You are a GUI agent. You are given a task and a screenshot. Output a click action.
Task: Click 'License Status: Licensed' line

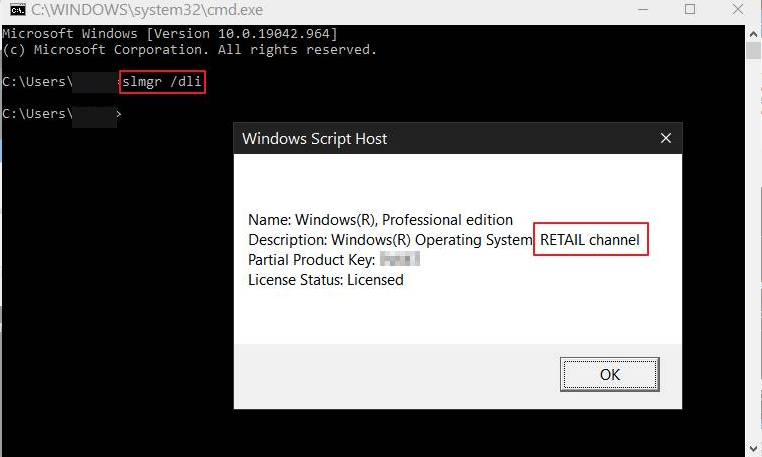coord(326,280)
